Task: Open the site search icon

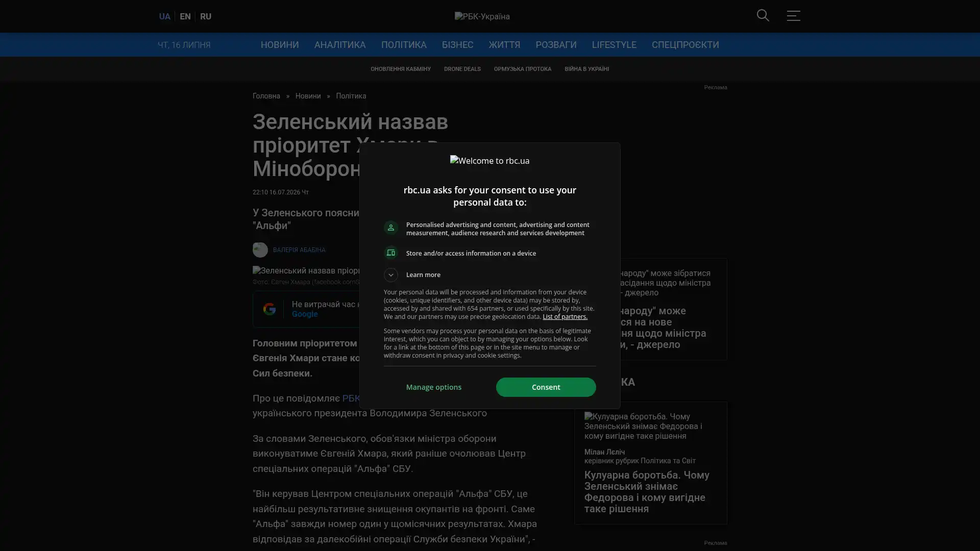Action: (763, 16)
